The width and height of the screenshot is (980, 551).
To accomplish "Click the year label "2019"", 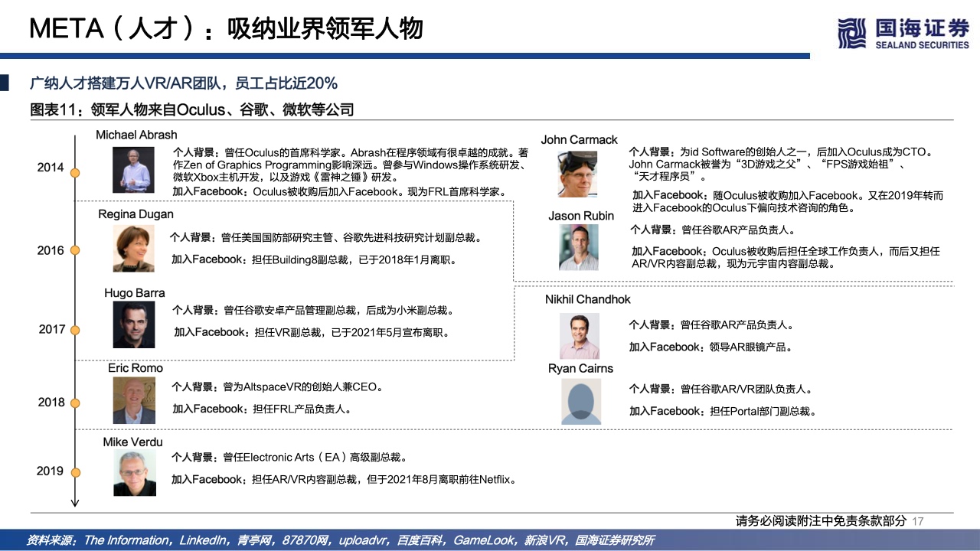I will [50, 471].
